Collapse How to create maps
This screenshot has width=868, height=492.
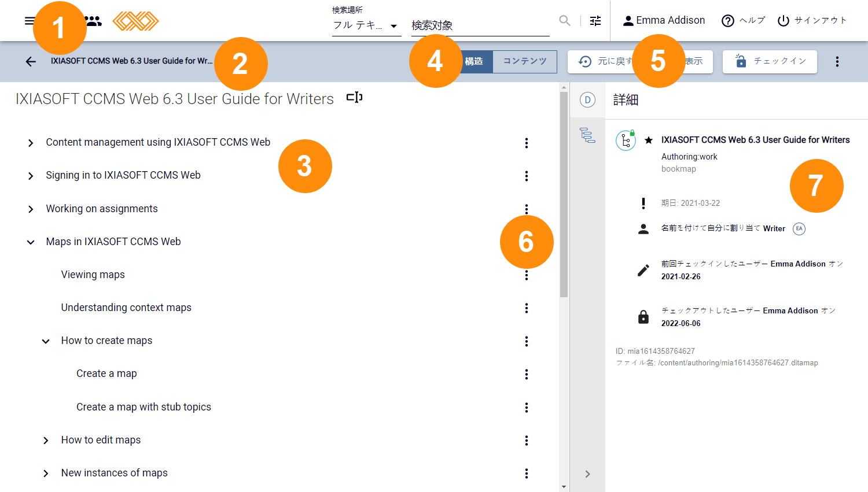tap(46, 341)
